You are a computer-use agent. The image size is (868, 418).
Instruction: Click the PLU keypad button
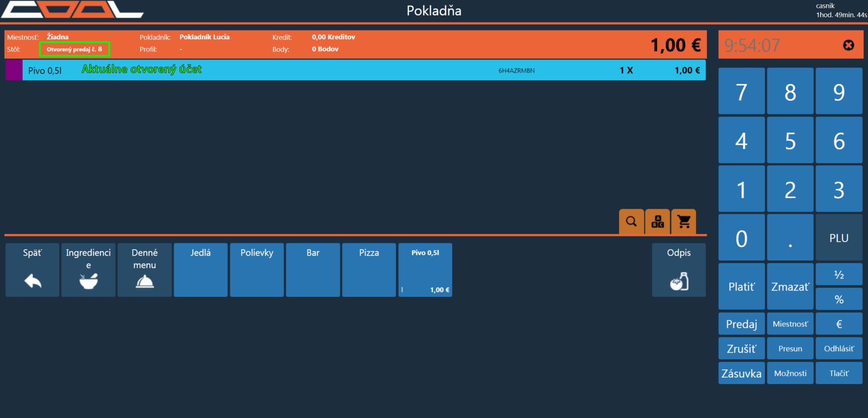point(839,238)
